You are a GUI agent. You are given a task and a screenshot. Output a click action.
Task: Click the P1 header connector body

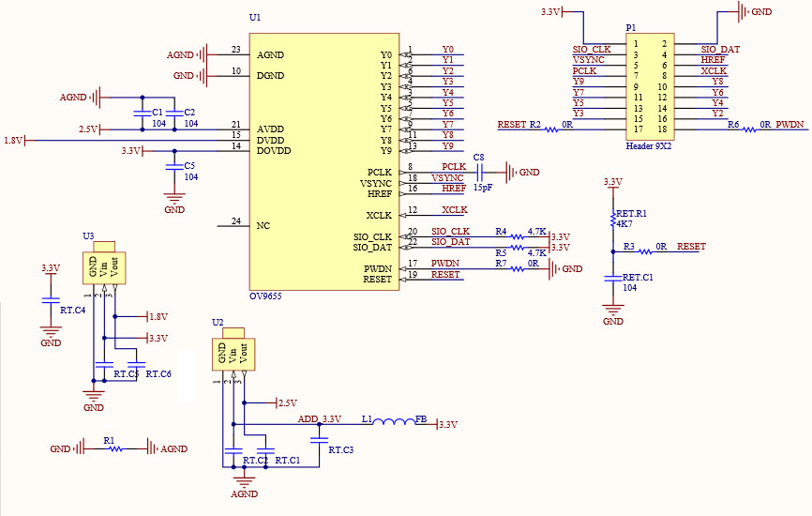pyautogui.click(x=650, y=86)
